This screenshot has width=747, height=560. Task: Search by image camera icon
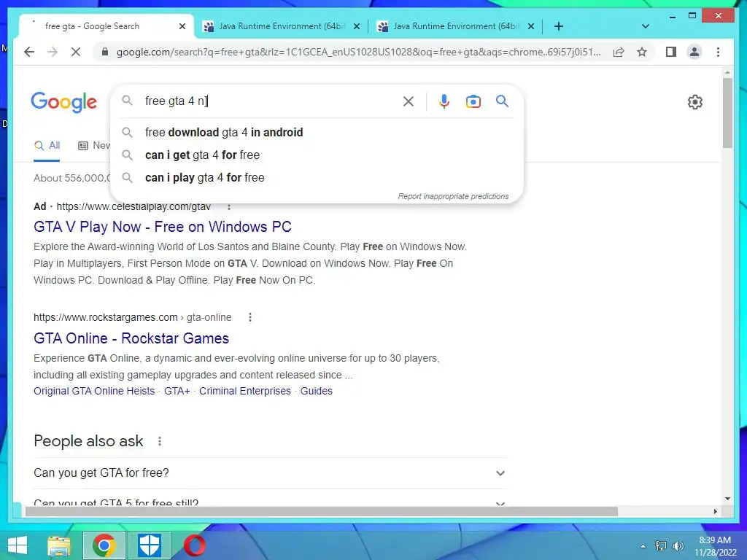click(x=473, y=101)
